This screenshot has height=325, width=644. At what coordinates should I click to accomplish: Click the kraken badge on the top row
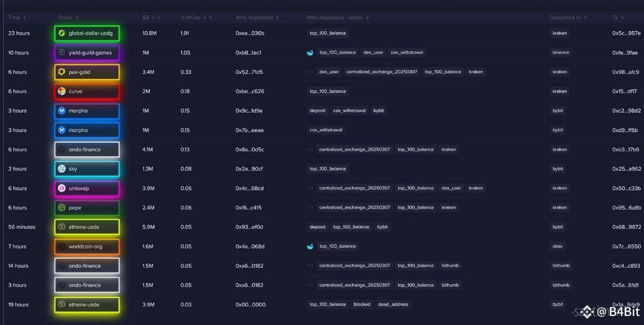(x=559, y=33)
